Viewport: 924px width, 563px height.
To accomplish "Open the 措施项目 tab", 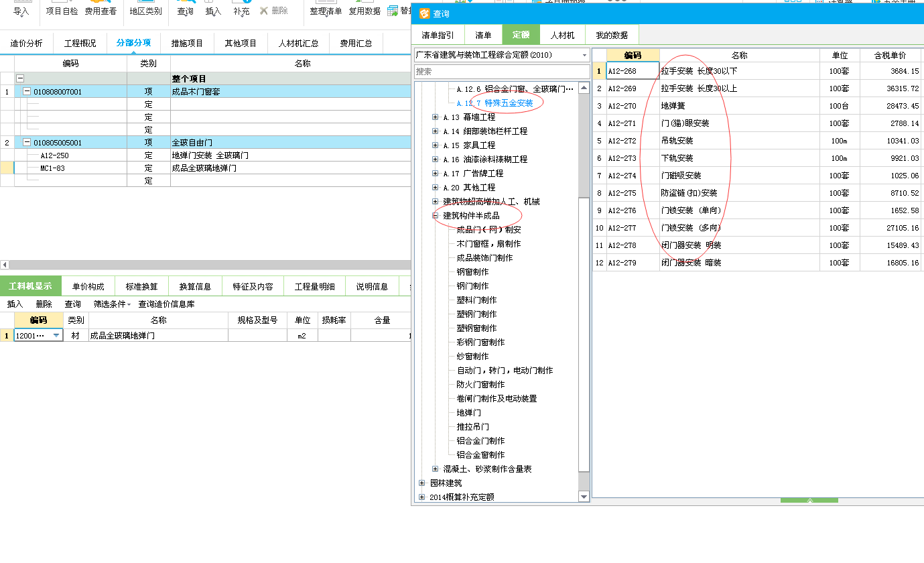I will tap(187, 43).
